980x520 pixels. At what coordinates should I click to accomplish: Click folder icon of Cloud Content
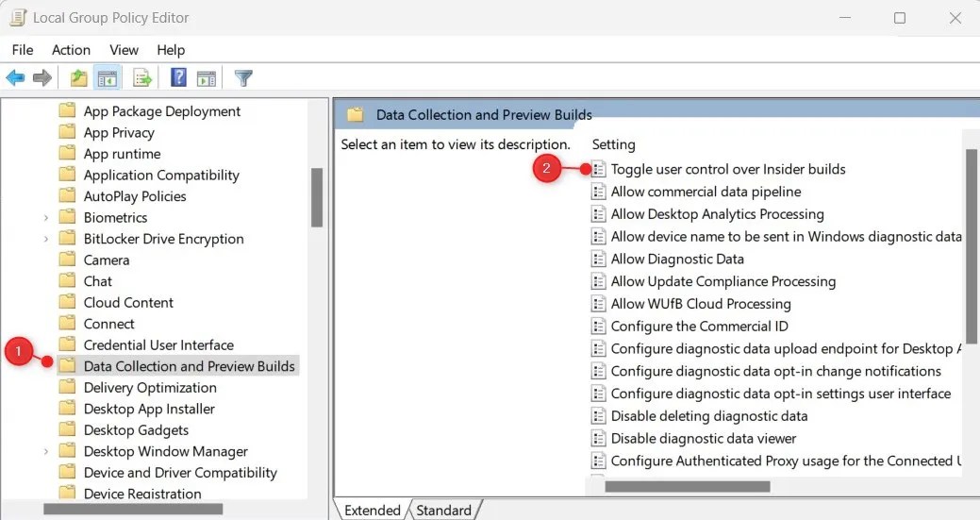[67, 303]
